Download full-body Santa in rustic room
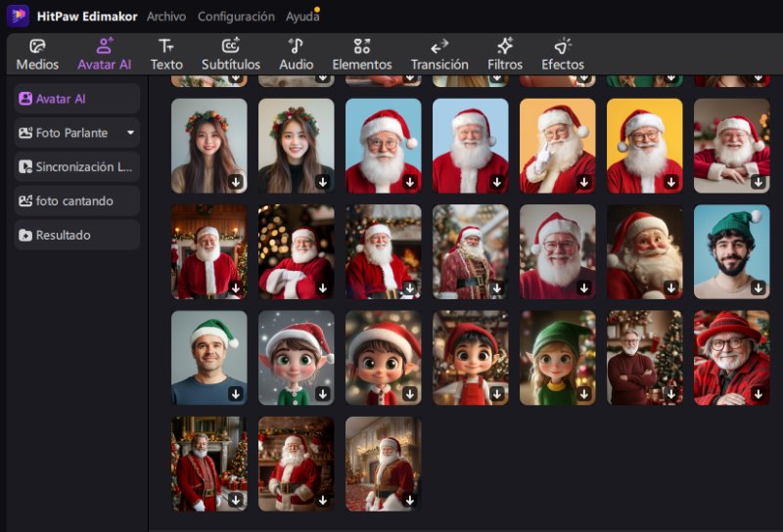Image resolution: width=783 pixels, height=532 pixels. pos(323,500)
